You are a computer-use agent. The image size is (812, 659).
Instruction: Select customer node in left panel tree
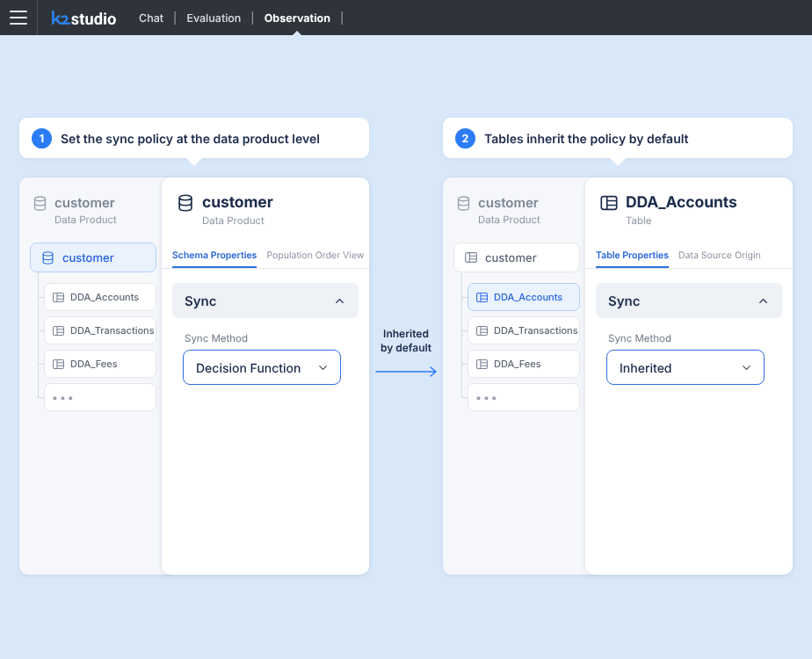tap(93, 257)
